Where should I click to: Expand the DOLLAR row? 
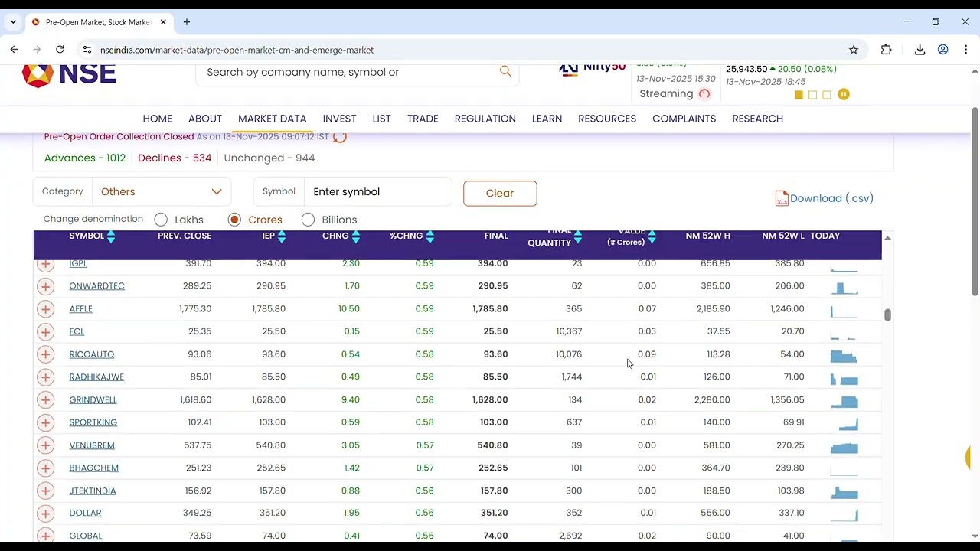tap(45, 514)
